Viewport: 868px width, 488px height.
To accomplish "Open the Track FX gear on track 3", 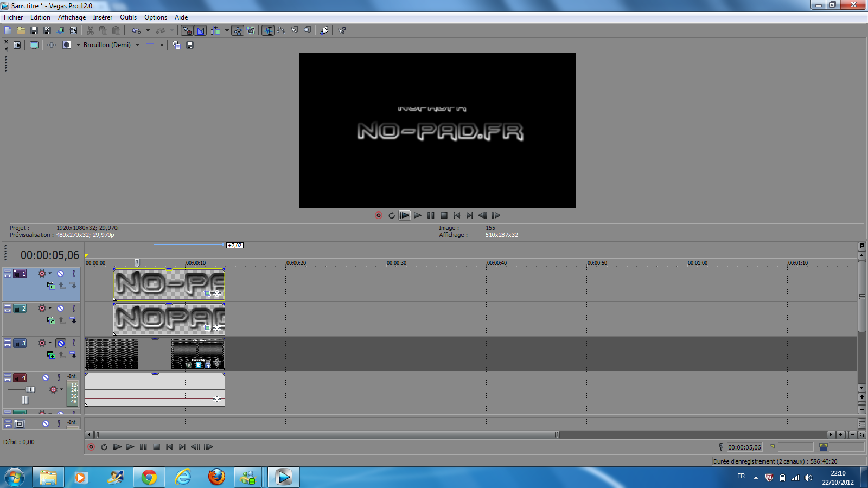I will (42, 343).
